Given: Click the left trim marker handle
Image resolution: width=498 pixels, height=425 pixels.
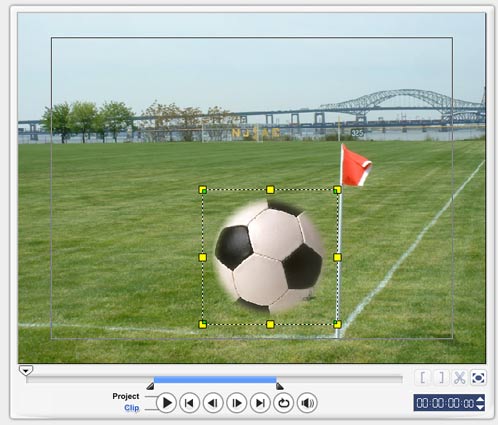Looking at the screenshot, I should [x=150, y=386].
